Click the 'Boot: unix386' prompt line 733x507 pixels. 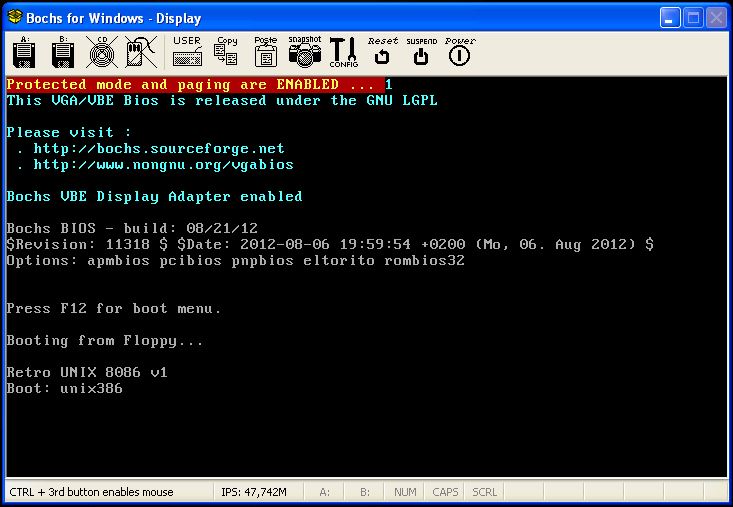click(65, 388)
